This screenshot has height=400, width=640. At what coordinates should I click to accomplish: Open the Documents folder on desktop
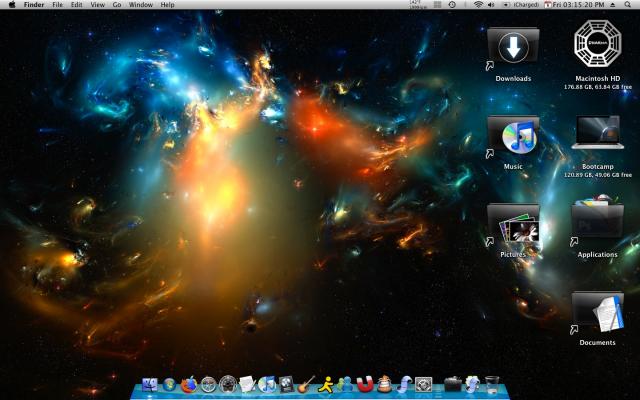tap(597, 311)
